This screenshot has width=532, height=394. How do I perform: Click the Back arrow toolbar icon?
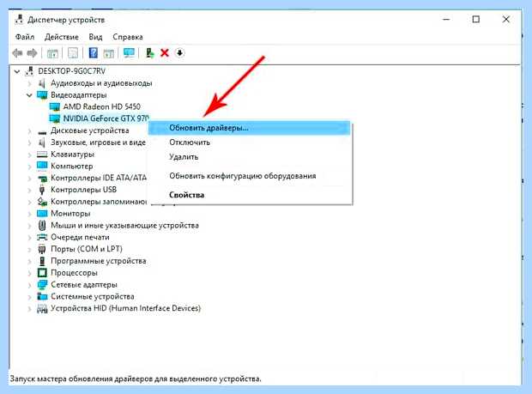(x=17, y=53)
